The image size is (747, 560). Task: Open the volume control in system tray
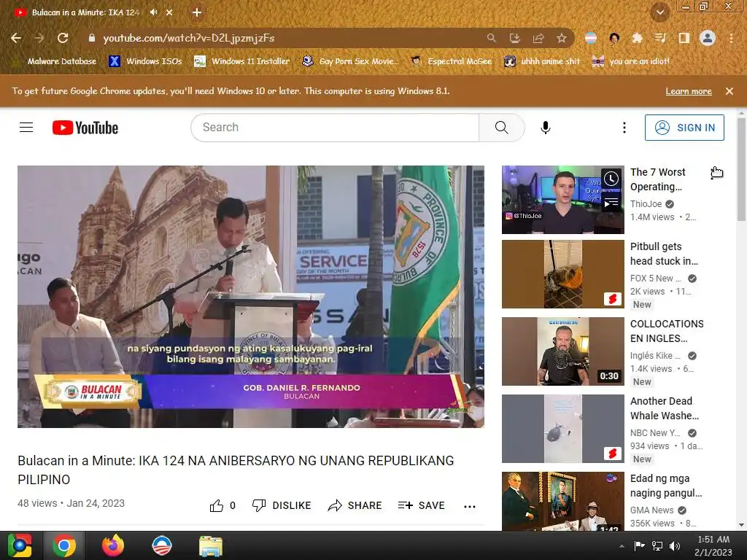click(675, 546)
